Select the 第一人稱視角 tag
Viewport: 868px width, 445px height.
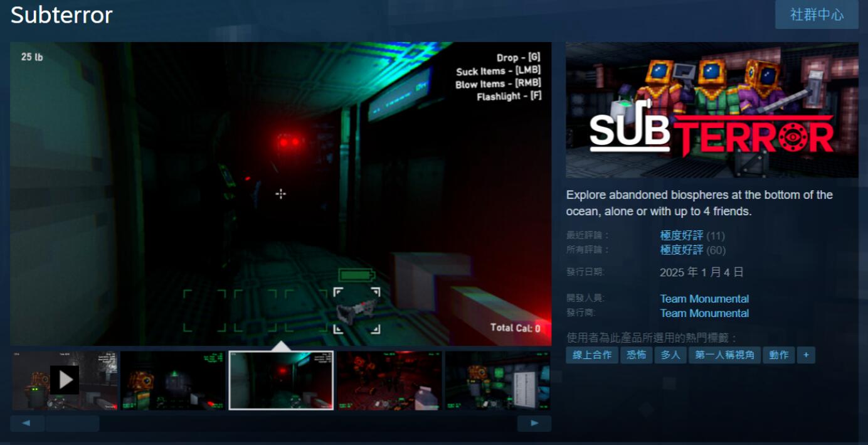(725, 355)
